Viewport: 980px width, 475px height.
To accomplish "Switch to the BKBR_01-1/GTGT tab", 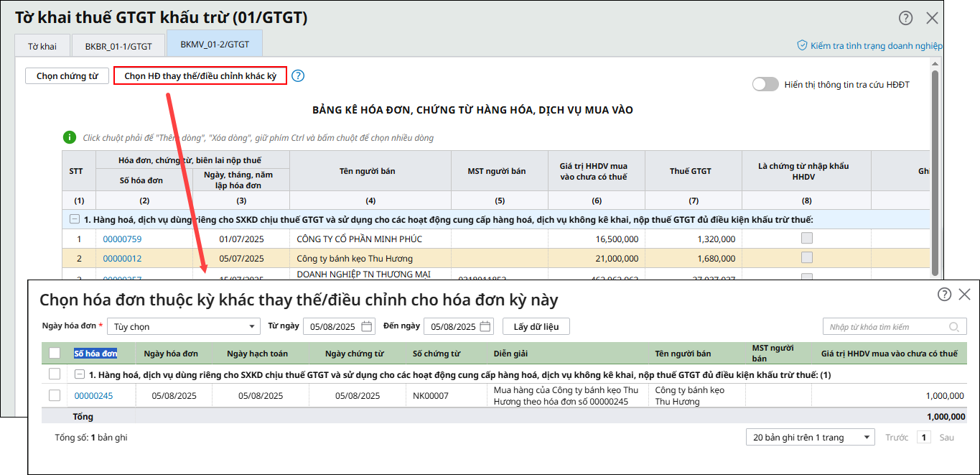I will pyautogui.click(x=118, y=46).
